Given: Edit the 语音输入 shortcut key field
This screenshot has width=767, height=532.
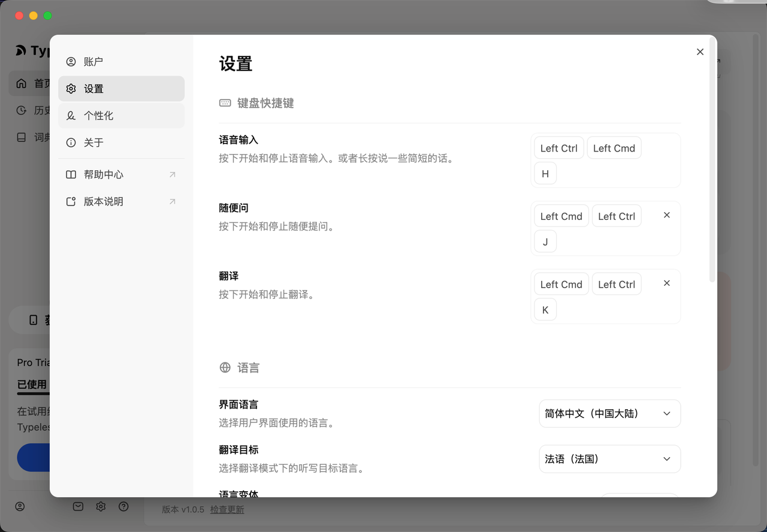Looking at the screenshot, I should (605, 161).
